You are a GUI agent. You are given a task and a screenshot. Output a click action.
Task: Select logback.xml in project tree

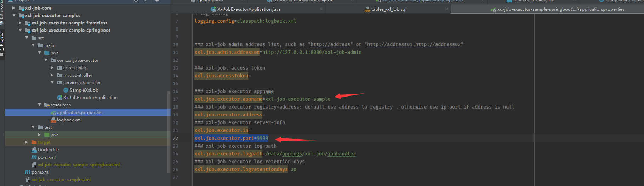[x=69, y=120]
